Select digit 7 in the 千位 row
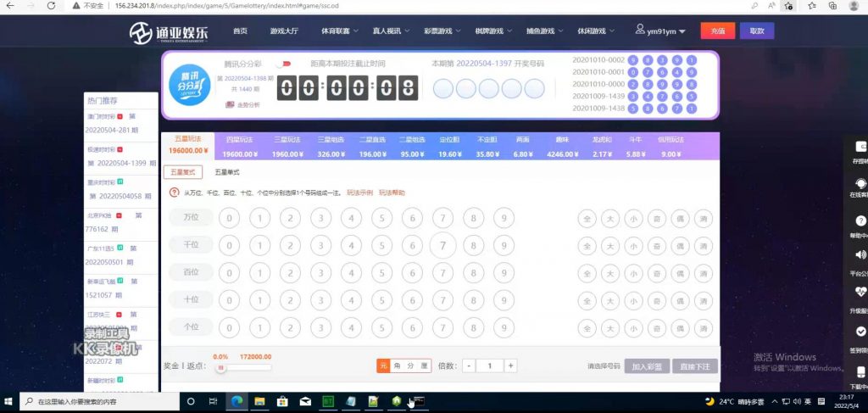 pos(442,245)
